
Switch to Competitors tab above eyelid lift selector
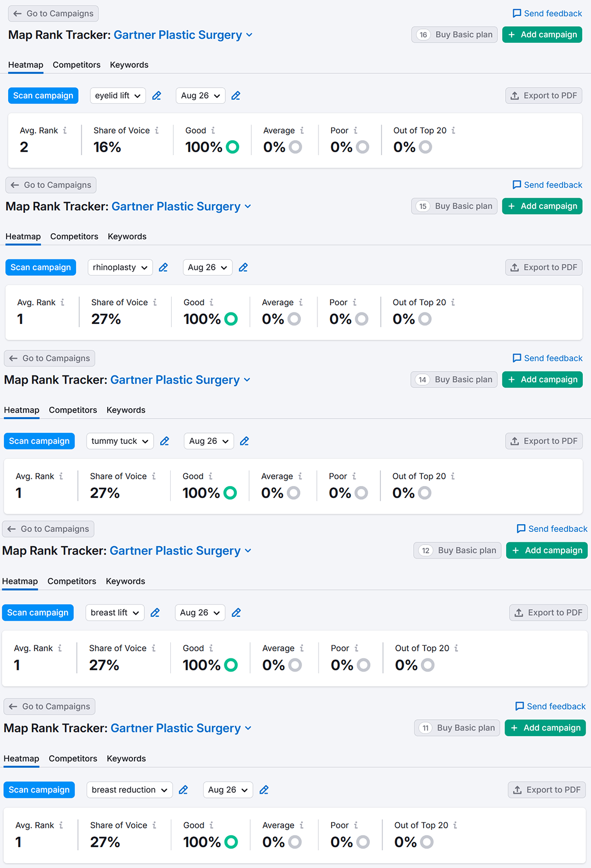tap(77, 65)
